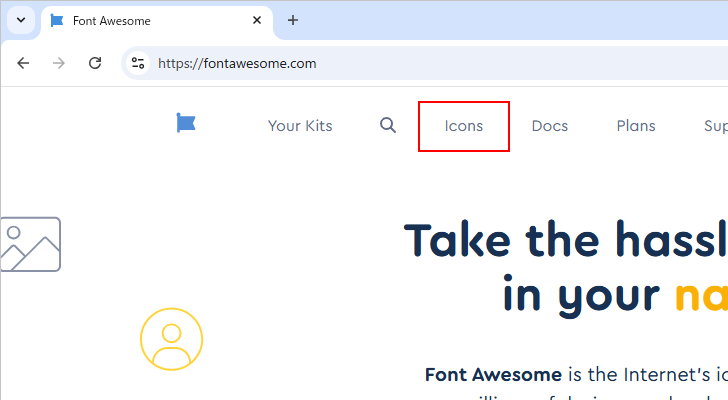Click bold "Font Awesome" in the paragraph
This screenshot has height=400, width=728.
[x=494, y=375]
